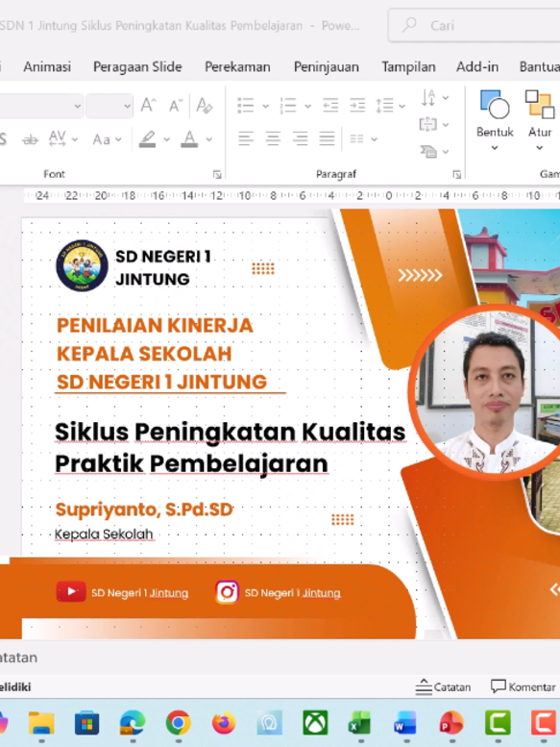The width and height of the screenshot is (560, 747).
Task: Align text left
Action: pyautogui.click(x=246, y=139)
